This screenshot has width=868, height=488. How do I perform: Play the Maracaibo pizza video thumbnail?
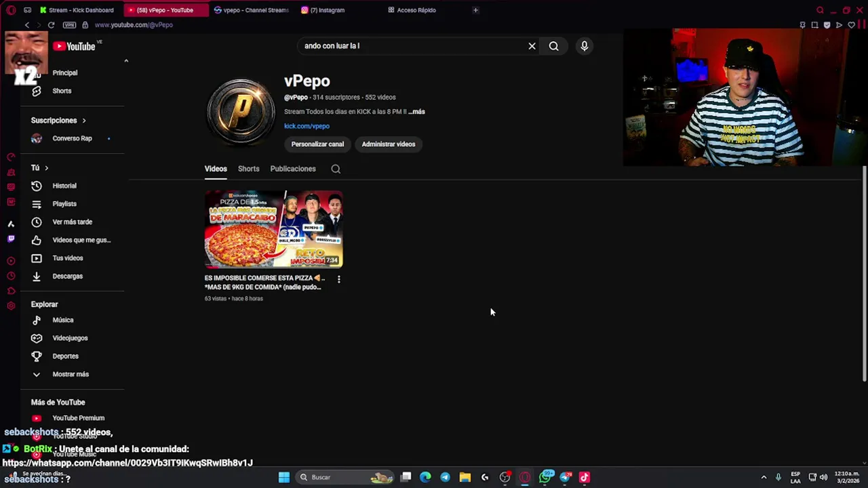click(274, 229)
